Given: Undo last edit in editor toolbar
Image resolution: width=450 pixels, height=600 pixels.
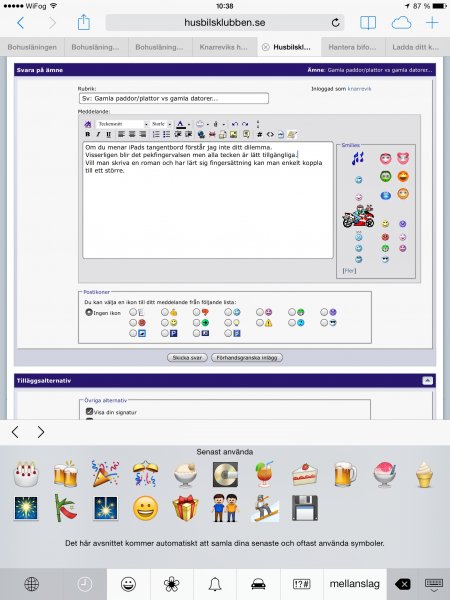Looking at the screenshot, I should [x=235, y=124].
